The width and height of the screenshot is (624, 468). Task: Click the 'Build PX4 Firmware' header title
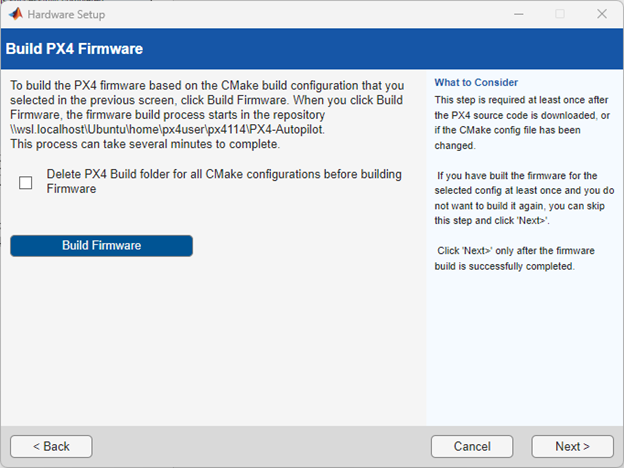tap(74, 48)
